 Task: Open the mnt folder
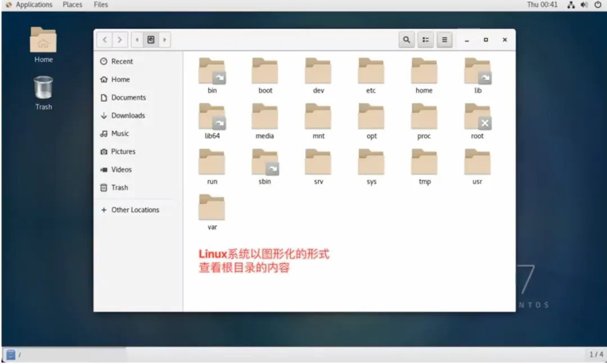[318, 121]
